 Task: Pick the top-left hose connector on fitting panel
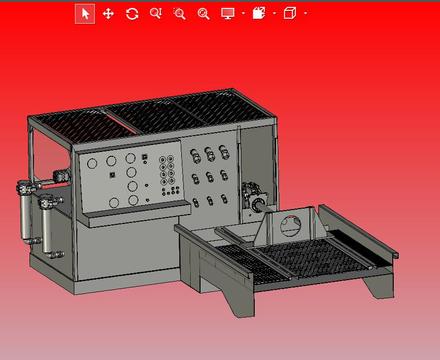[x=195, y=155]
